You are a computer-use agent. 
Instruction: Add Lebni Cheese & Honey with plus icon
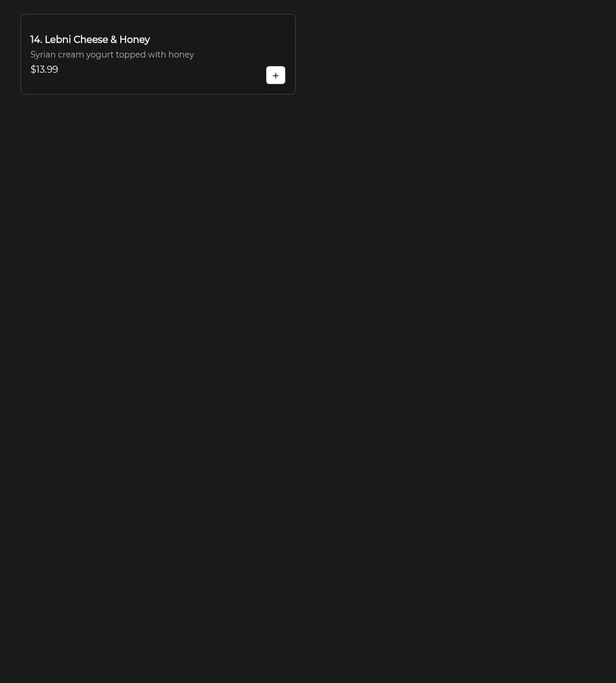(275, 75)
